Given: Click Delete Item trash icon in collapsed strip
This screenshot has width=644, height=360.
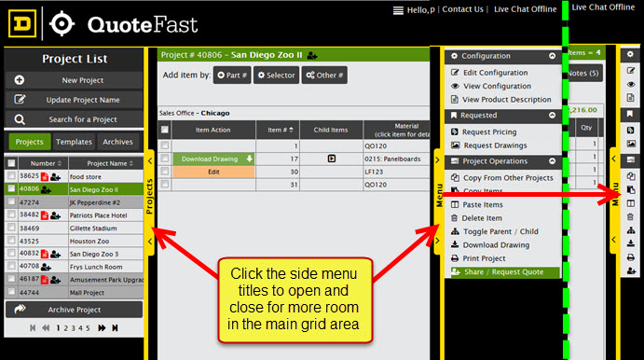Looking at the screenshot, I should pos(630,217).
